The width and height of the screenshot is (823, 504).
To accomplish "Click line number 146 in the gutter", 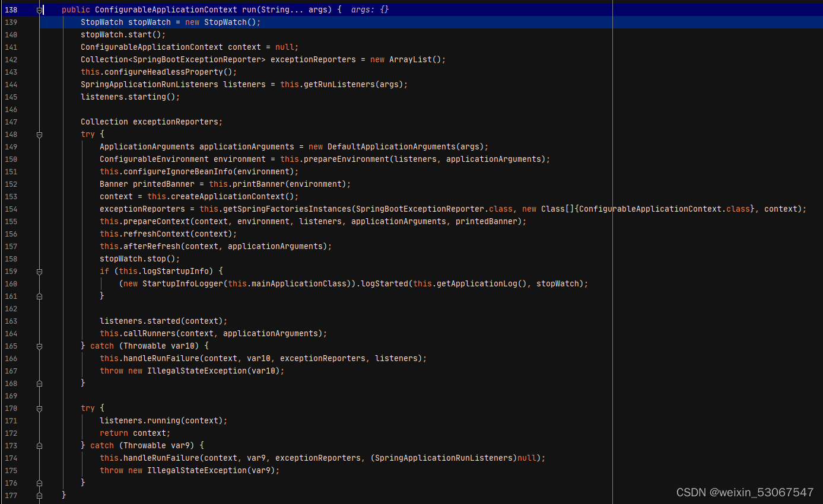I will point(11,110).
